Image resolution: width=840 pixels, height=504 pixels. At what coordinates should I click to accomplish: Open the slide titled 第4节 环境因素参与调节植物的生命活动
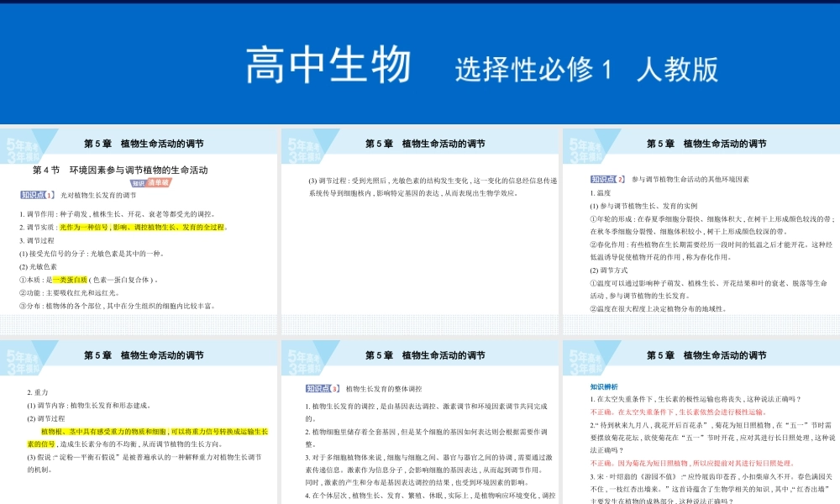click(139, 231)
